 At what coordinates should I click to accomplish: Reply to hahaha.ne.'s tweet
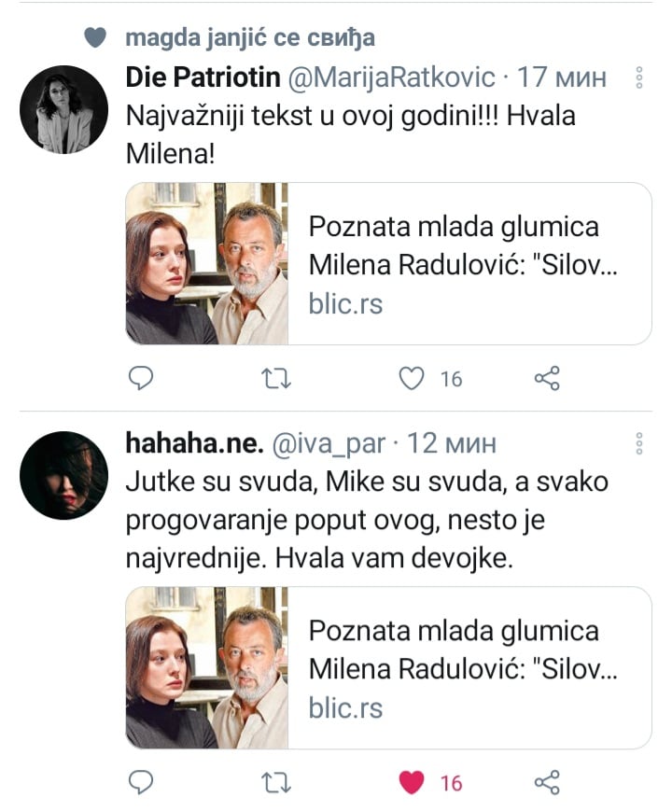pyautogui.click(x=139, y=782)
